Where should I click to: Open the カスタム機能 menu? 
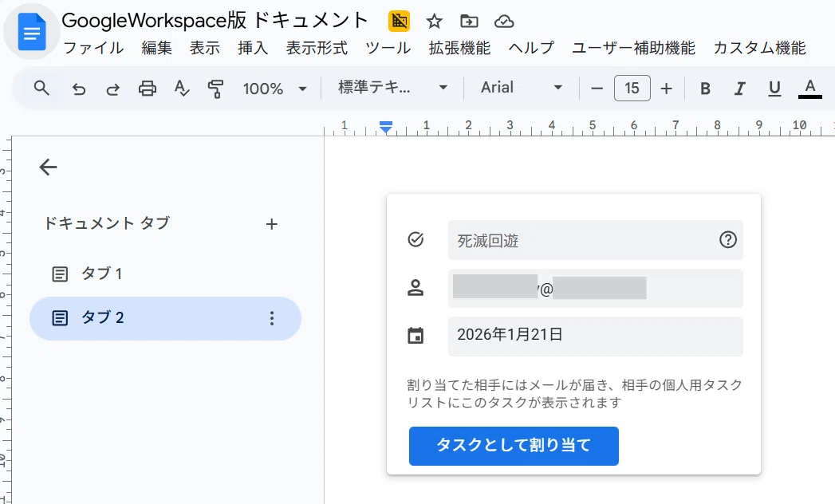[x=759, y=48]
